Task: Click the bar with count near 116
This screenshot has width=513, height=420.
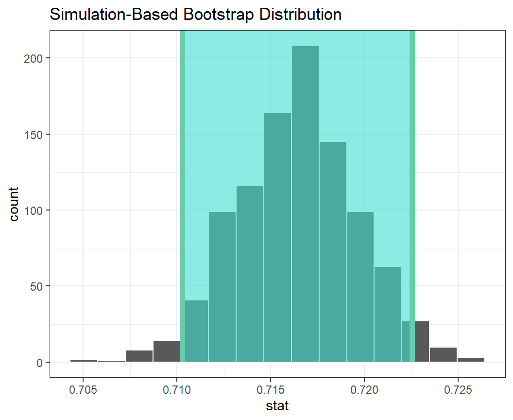Action: [x=250, y=274]
